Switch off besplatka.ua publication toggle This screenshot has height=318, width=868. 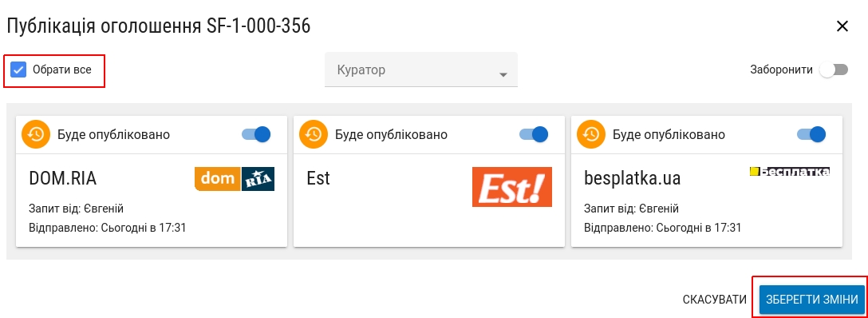pyautogui.click(x=811, y=134)
